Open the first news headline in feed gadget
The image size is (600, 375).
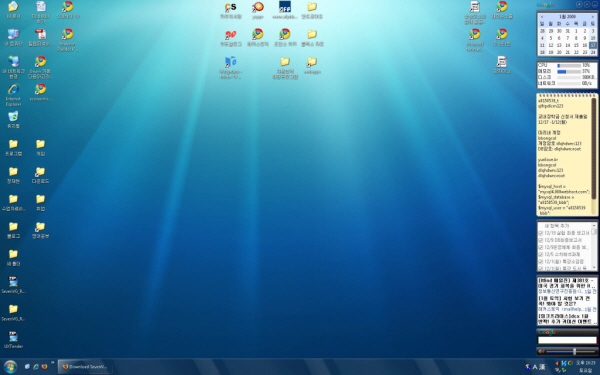tap(567, 283)
